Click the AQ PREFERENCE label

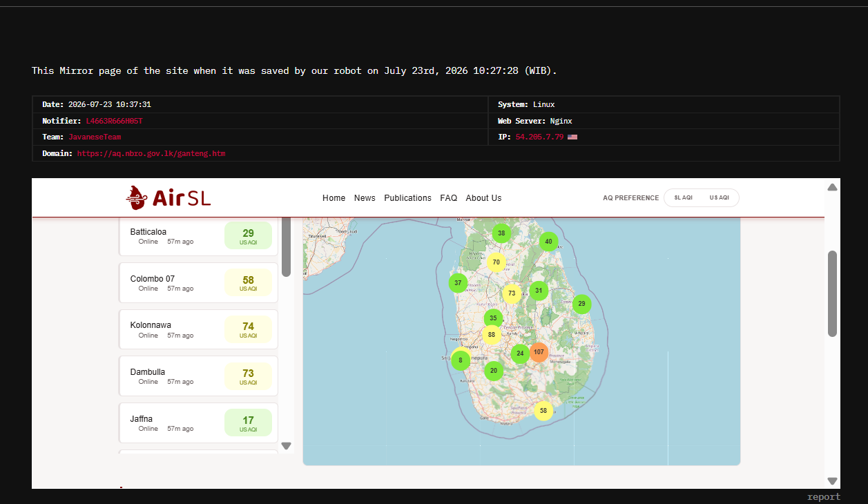coord(630,198)
